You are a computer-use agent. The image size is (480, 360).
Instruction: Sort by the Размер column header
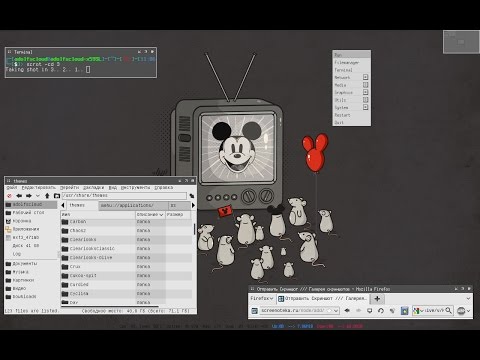tap(178, 215)
